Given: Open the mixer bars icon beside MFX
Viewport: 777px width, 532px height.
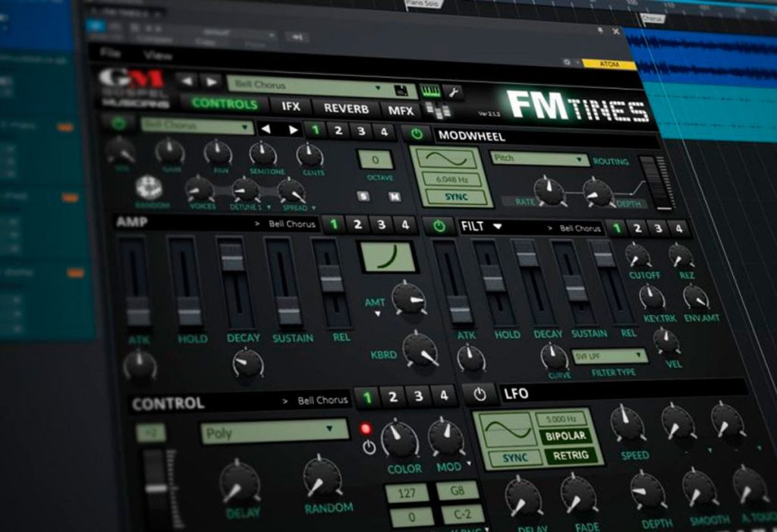Looking at the screenshot, I should [x=438, y=111].
